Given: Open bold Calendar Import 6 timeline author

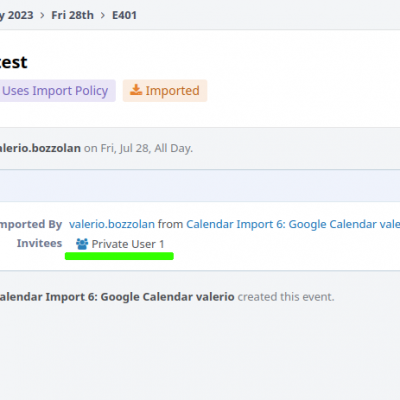Looking at the screenshot, I should tap(117, 297).
